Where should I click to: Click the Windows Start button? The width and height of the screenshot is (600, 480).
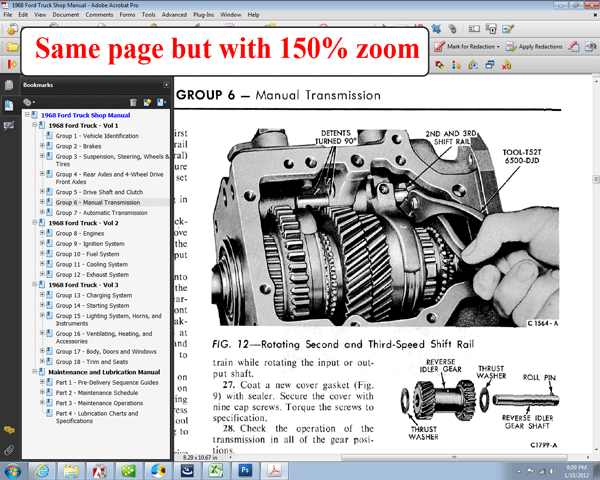click(x=12, y=471)
